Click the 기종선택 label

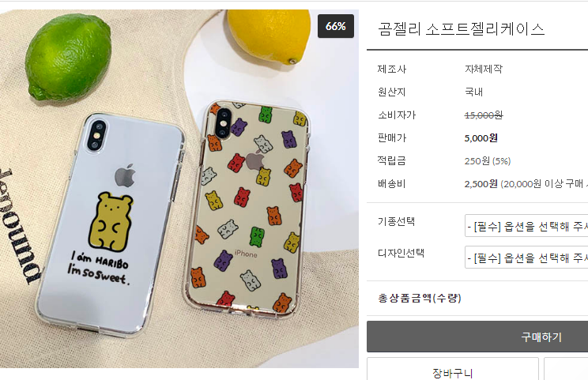pos(396,221)
